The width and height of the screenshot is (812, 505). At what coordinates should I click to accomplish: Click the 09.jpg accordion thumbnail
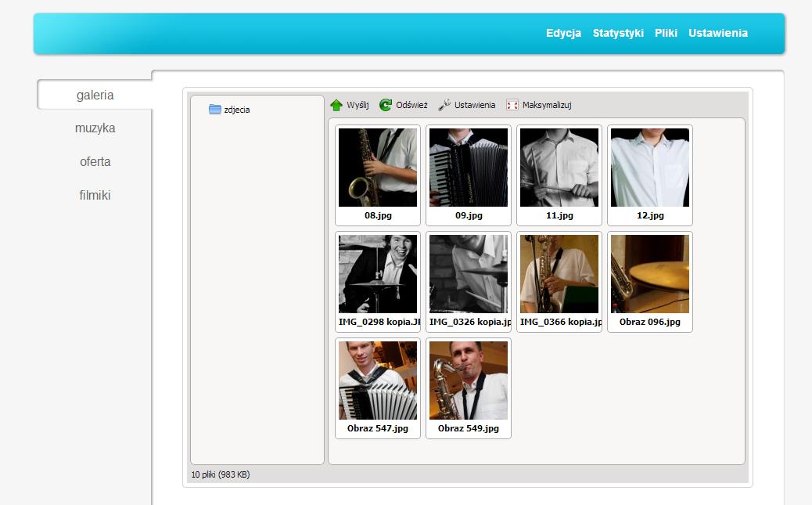point(469,168)
